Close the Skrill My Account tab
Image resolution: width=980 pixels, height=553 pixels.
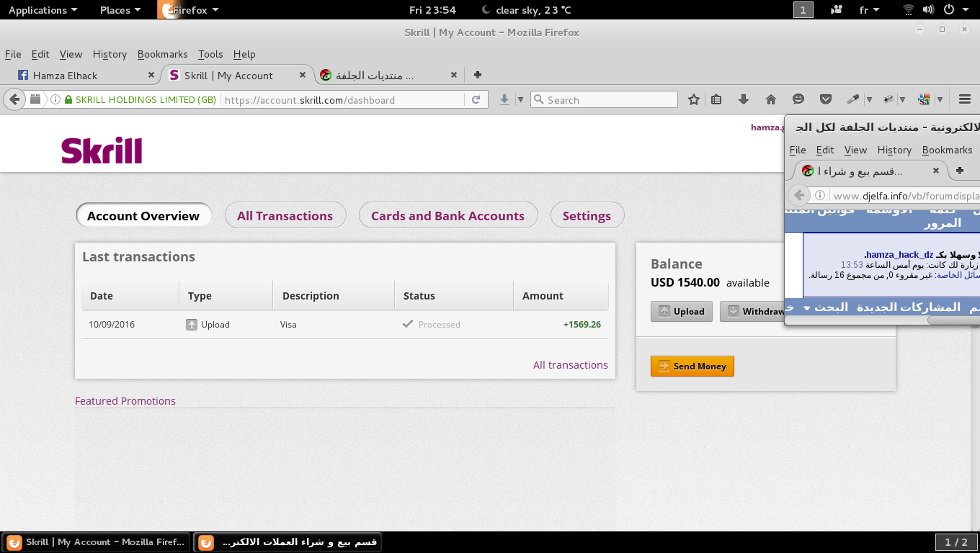point(303,75)
